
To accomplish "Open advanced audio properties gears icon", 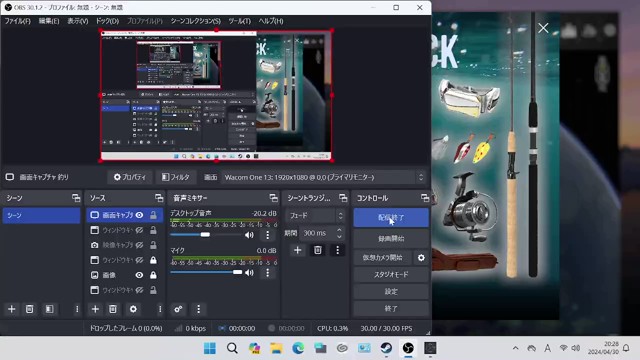I will 178,309.
